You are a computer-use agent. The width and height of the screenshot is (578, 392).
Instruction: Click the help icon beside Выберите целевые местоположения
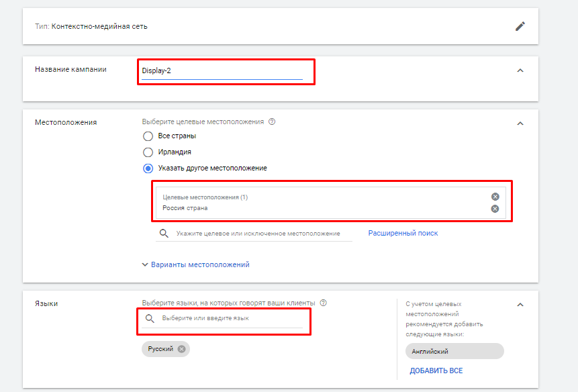[x=272, y=122]
